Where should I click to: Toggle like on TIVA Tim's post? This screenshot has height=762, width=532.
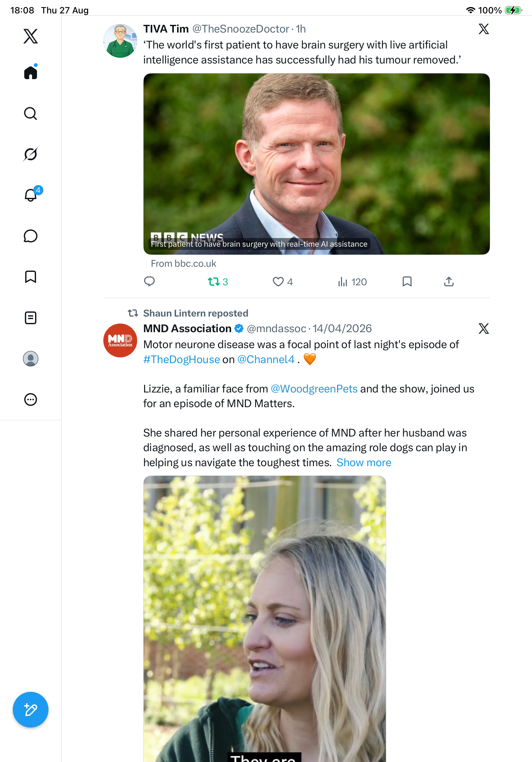point(283,282)
